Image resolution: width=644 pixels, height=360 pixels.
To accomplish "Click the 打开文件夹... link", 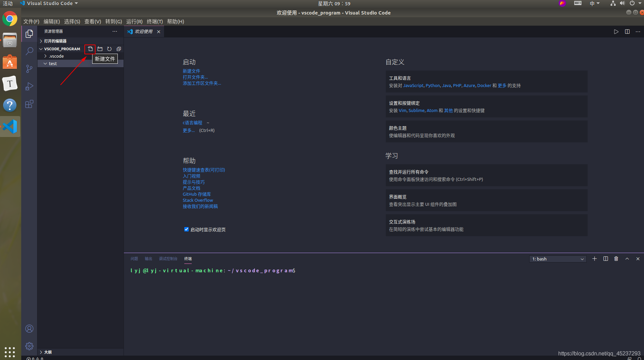I will [195, 77].
